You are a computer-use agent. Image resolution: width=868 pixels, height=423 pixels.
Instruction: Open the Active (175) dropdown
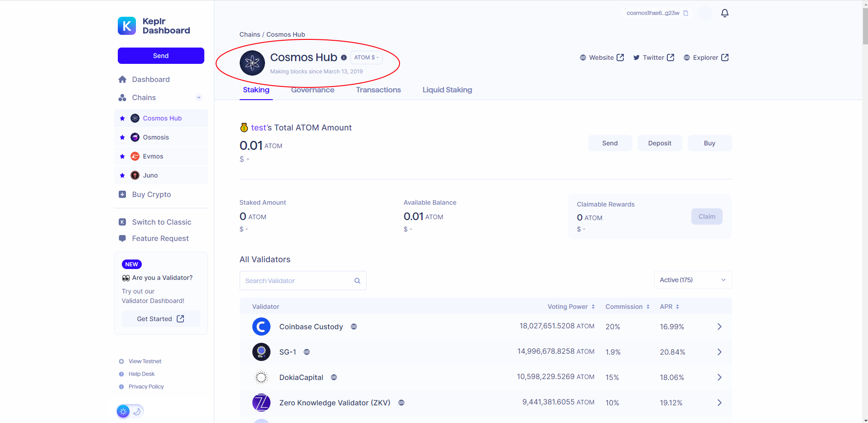pyautogui.click(x=693, y=280)
